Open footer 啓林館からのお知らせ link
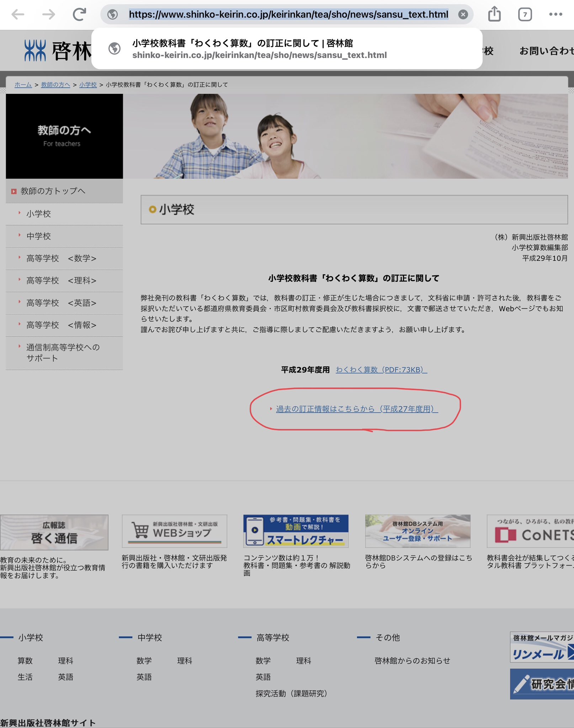This screenshot has width=574, height=728. (412, 661)
